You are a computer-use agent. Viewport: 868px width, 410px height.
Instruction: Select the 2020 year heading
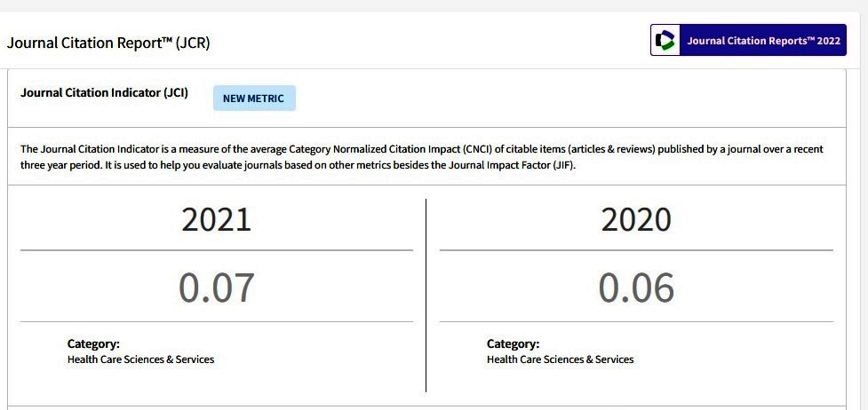point(636,219)
